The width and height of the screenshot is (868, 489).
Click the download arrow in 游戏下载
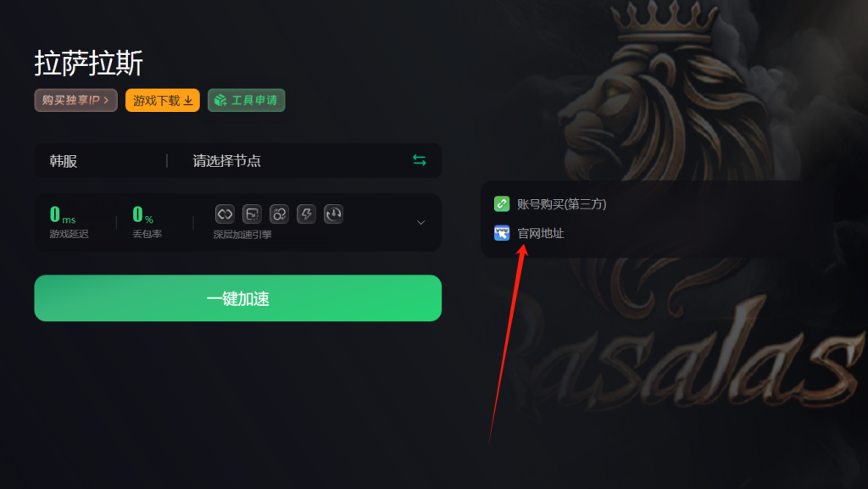(x=188, y=101)
